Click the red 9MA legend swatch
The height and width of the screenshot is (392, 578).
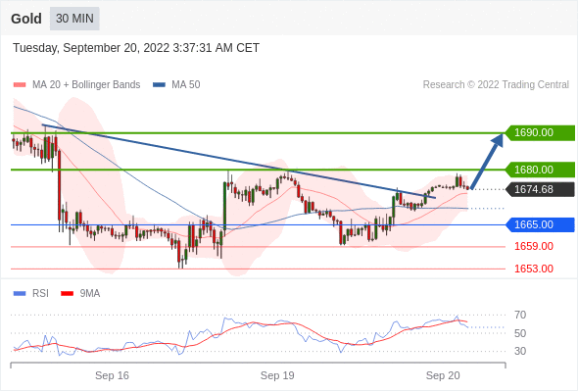pos(67,294)
